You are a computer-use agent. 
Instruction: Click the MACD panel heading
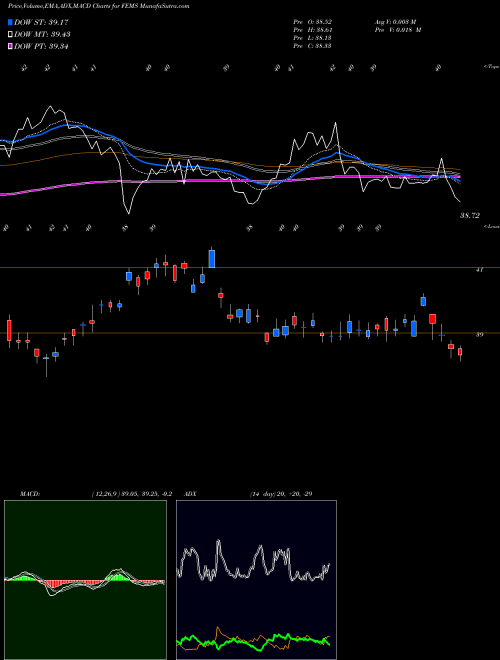[30, 494]
